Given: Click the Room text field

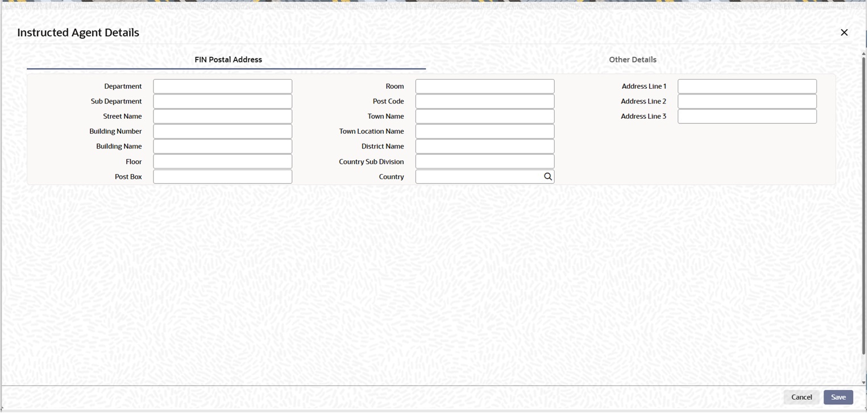Looking at the screenshot, I should click(485, 86).
